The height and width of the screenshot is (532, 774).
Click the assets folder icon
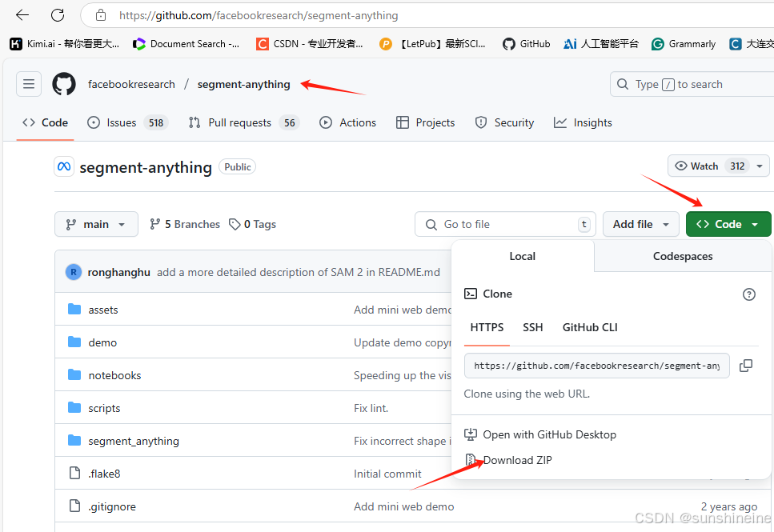tap(74, 310)
